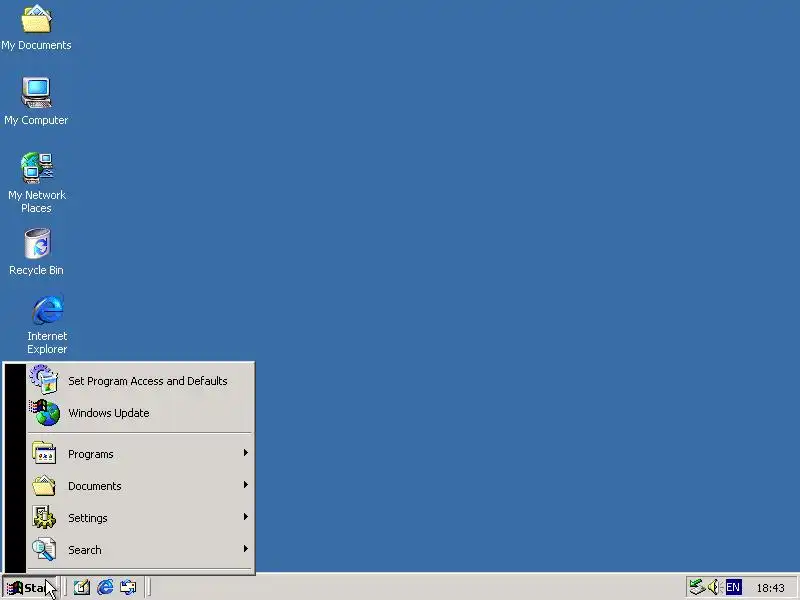Expand the Settings submenu arrow

coord(245,517)
